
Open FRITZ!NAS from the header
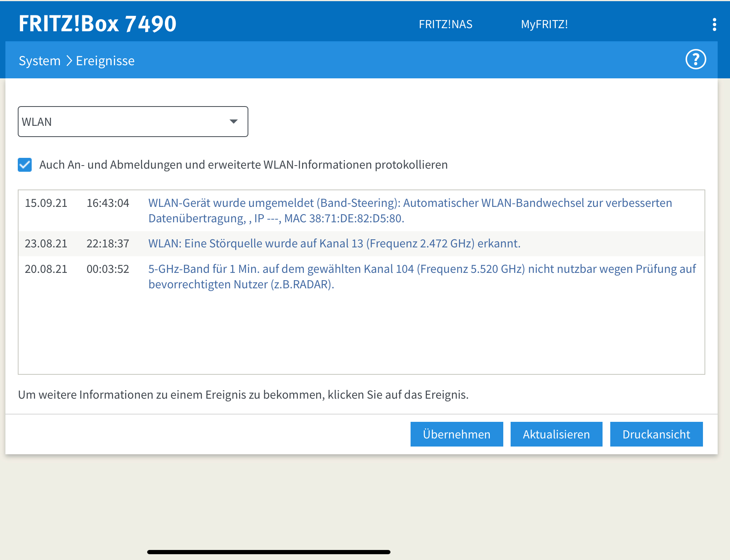(445, 24)
